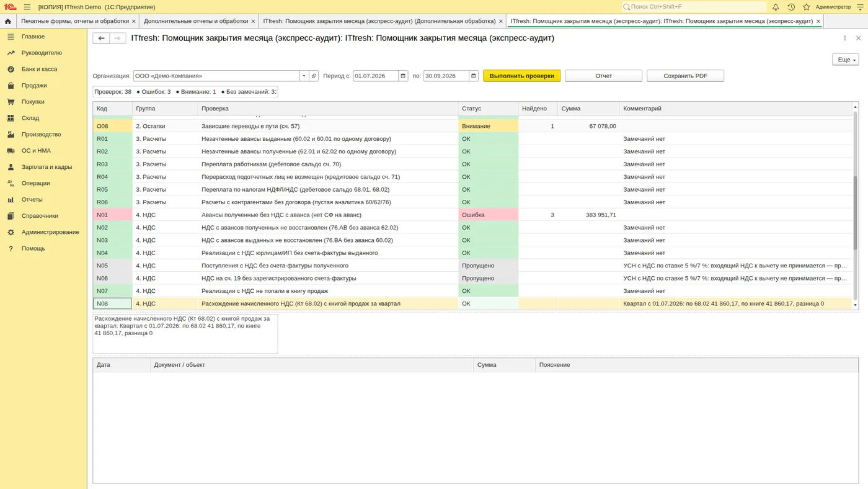Image resolution: width=868 pixels, height=489 pixels.
Task: Close the form with the X icon
Action: tap(858, 38)
